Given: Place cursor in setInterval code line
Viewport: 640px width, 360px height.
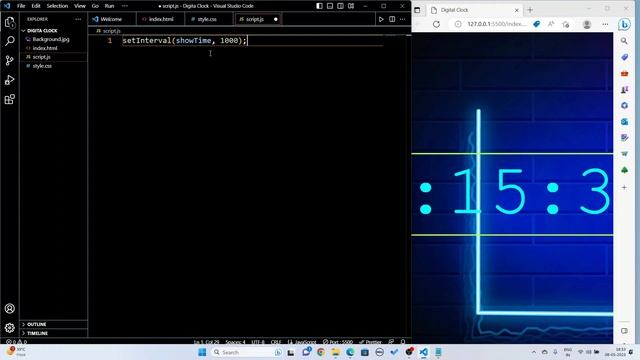Looking at the screenshot, I should 184,40.
